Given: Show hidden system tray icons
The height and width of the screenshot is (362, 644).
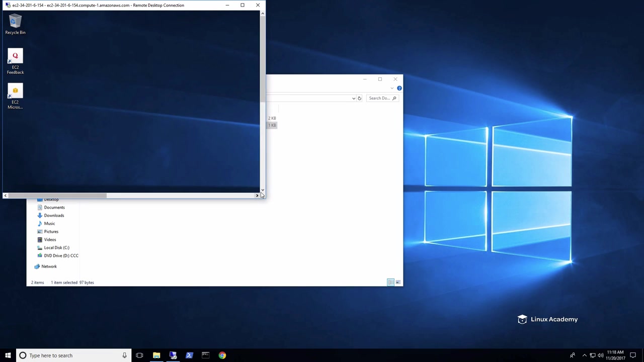Looking at the screenshot, I should coord(584,355).
